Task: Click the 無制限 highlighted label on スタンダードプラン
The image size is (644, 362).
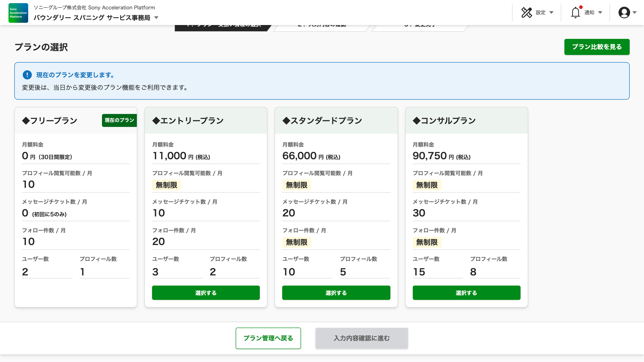Action: [297, 185]
